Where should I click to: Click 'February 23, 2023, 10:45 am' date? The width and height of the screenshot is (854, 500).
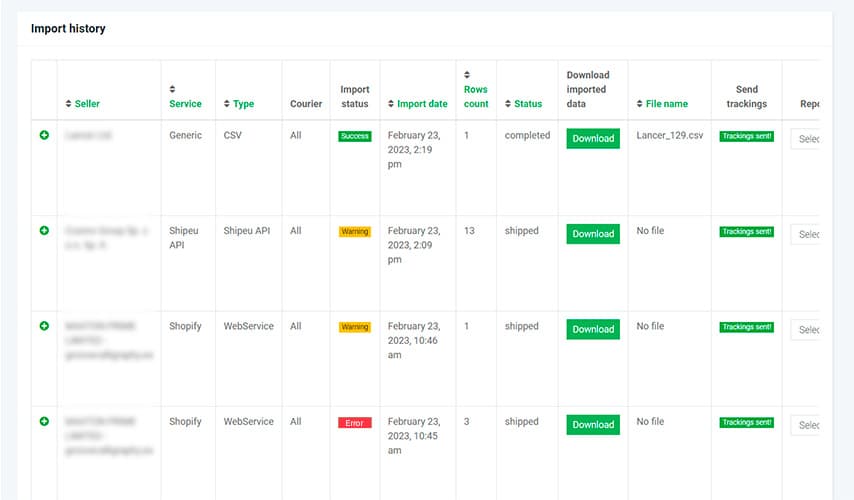tap(414, 435)
